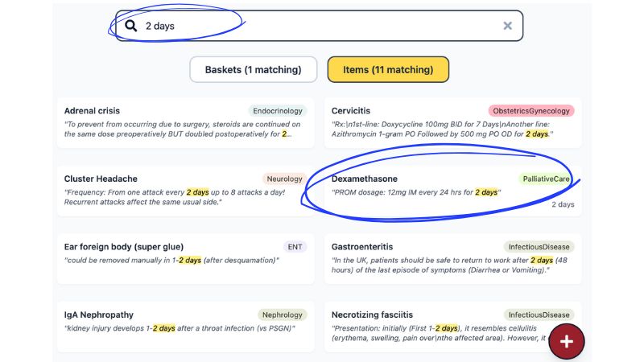Click the Neurology category tag

pos(284,179)
